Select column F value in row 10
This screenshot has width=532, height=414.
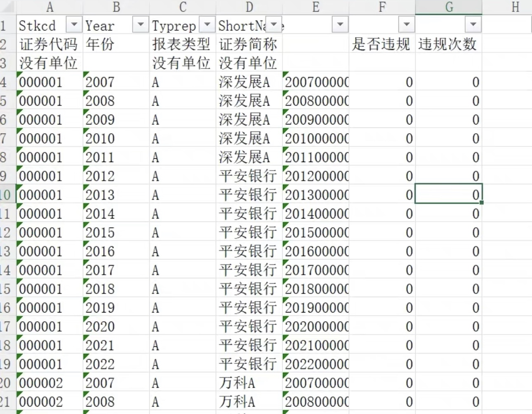382,195
